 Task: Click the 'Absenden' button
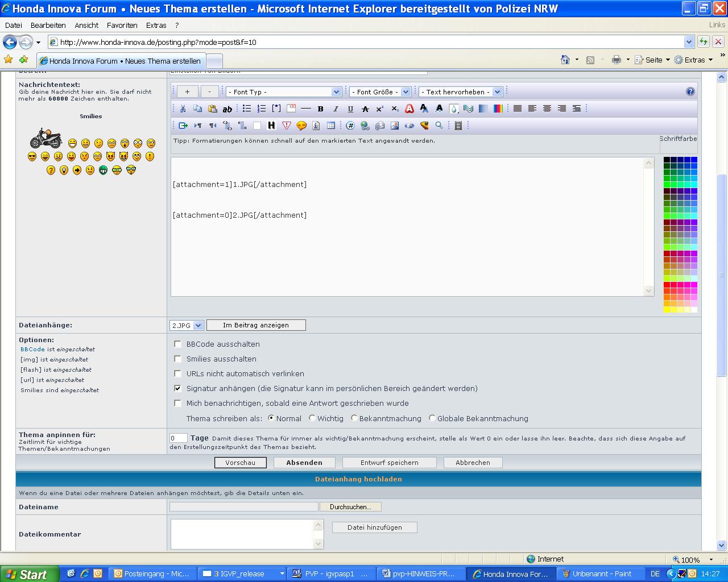304,463
